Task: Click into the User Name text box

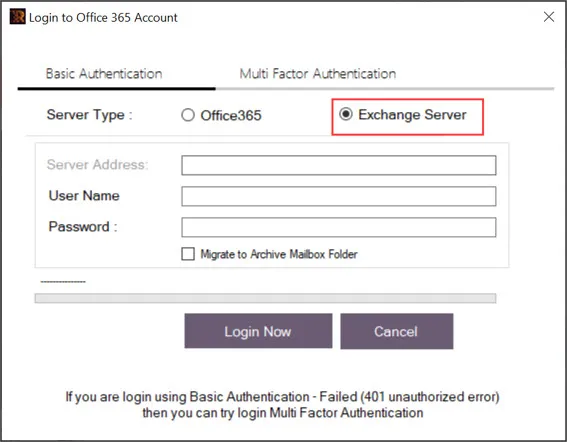Action: pyautogui.click(x=338, y=196)
